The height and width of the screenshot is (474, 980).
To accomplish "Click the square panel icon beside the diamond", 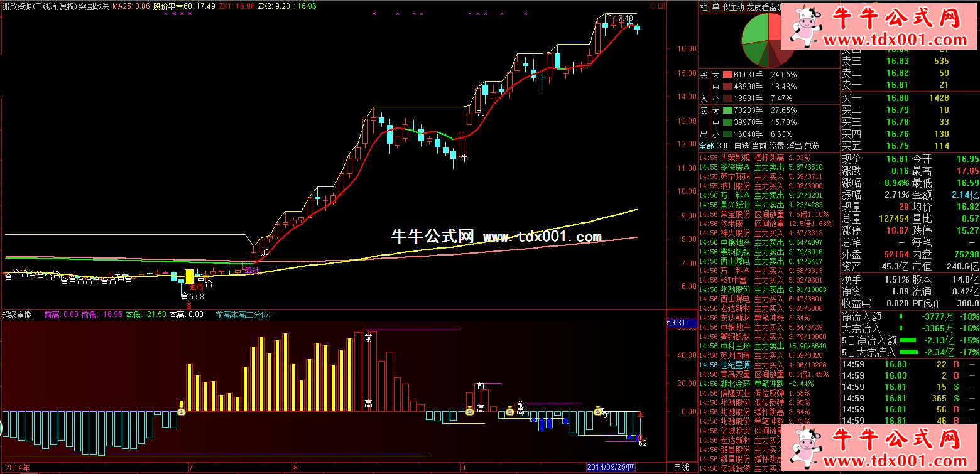I will 660,6.
